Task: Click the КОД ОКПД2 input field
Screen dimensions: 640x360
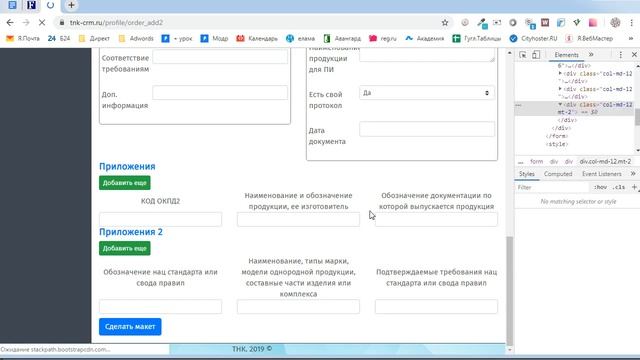Action: tap(160, 219)
